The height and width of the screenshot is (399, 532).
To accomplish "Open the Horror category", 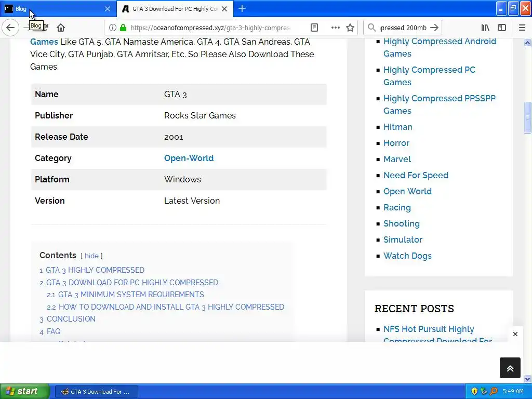I will (x=396, y=143).
